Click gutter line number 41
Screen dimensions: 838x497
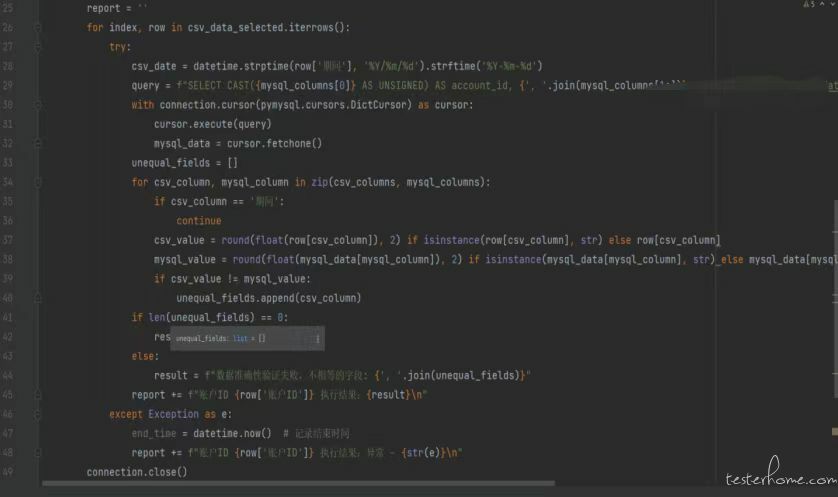(x=7, y=317)
